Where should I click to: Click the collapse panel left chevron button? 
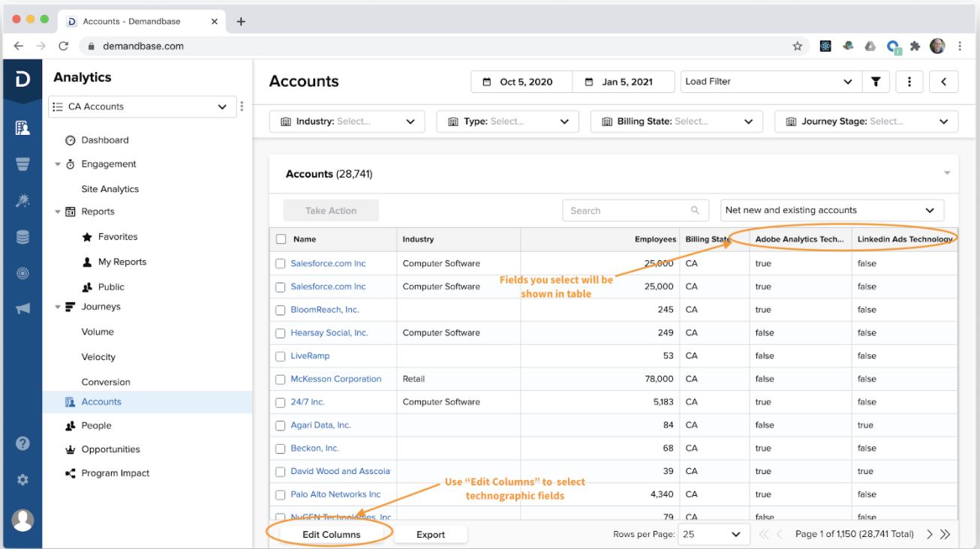[x=944, y=82]
